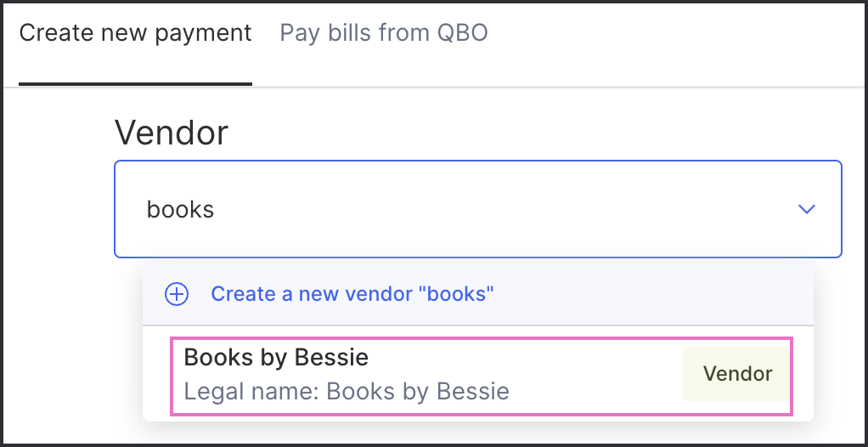Click the empty area inside the Vendor combo box
This screenshot has height=447, width=868.
499,209
